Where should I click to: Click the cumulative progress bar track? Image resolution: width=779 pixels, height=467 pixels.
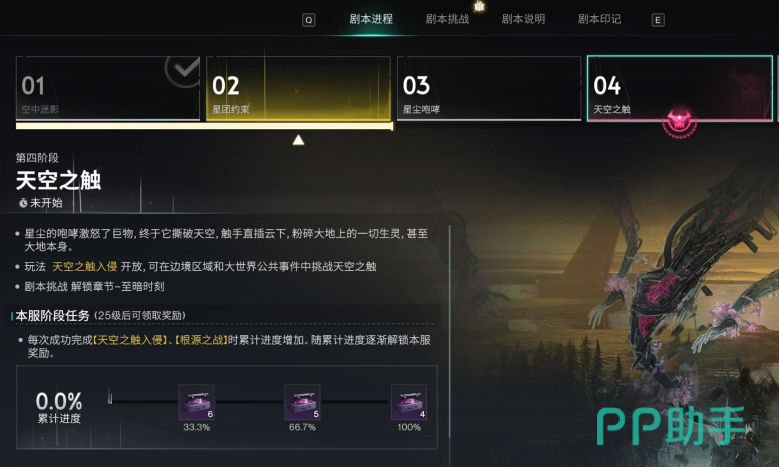point(249,401)
